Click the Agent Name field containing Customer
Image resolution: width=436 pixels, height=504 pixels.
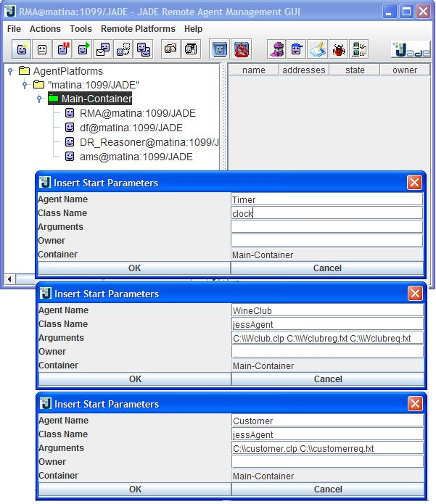[x=327, y=421]
